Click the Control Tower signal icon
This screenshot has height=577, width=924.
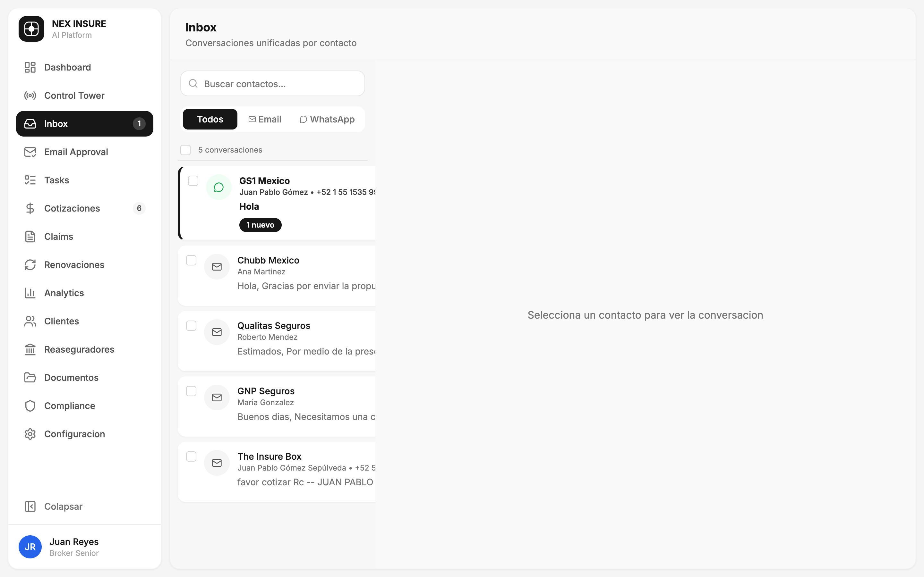pyautogui.click(x=30, y=96)
